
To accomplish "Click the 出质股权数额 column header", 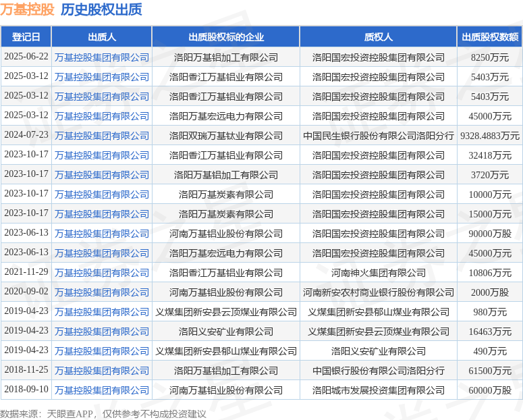I will [x=490, y=36].
